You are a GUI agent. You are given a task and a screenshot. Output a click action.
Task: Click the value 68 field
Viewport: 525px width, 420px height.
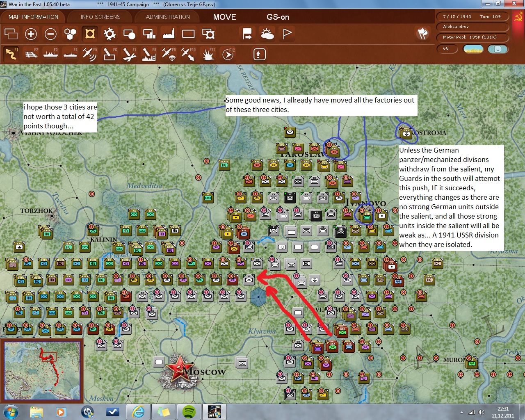(x=448, y=48)
